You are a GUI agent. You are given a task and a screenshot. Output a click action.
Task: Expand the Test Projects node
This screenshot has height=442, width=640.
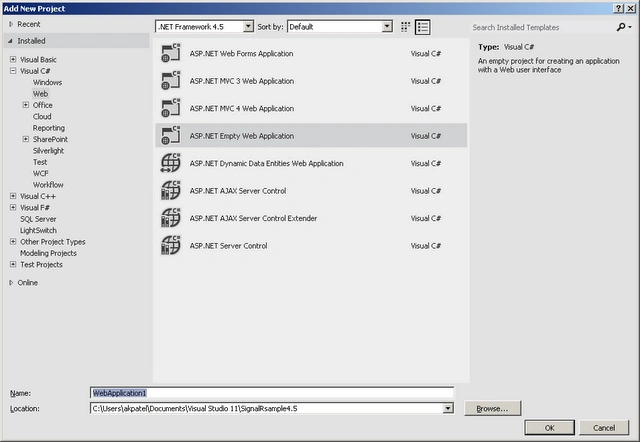click(13, 264)
